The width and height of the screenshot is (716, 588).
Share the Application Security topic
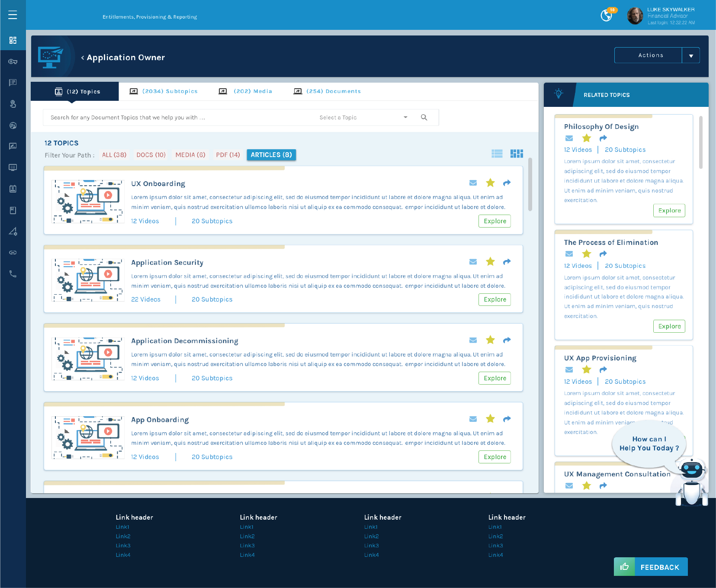pos(507,261)
